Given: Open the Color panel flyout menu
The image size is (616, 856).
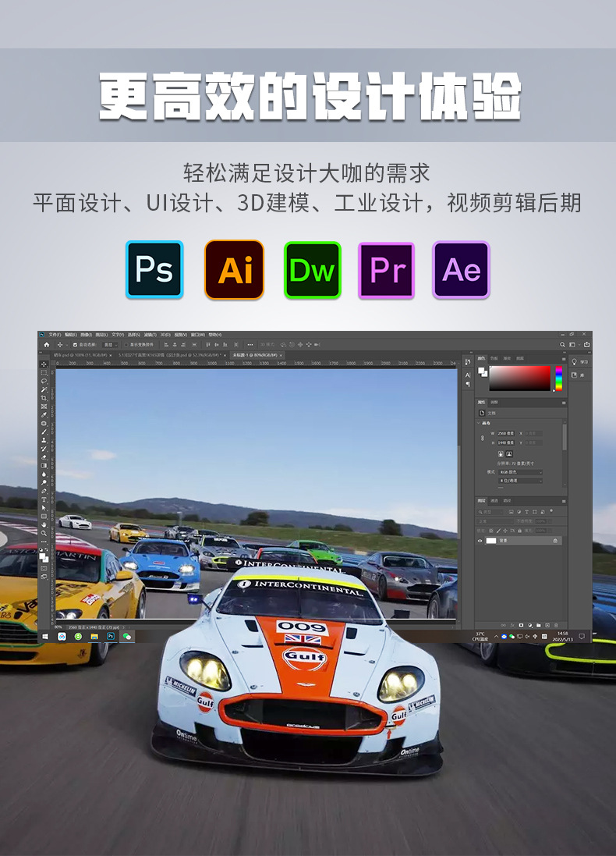Looking at the screenshot, I should coord(564,359).
